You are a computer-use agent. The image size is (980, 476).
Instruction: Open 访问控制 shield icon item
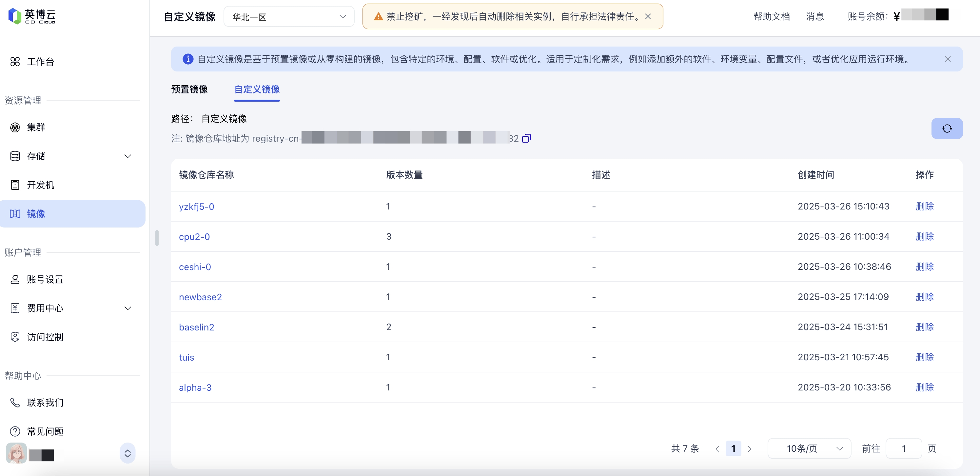[x=15, y=337]
